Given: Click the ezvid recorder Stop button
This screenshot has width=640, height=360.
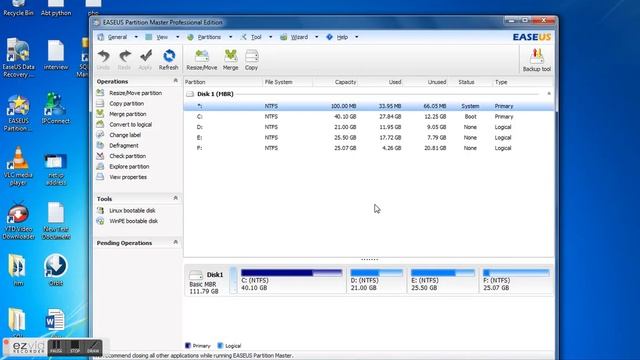Looking at the screenshot, I should 75,347.
